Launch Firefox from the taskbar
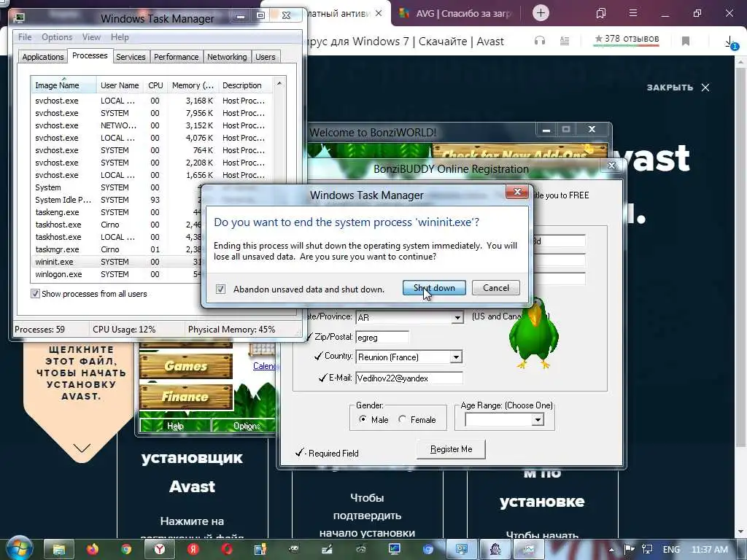The width and height of the screenshot is (747, 560). click(93, 550)
